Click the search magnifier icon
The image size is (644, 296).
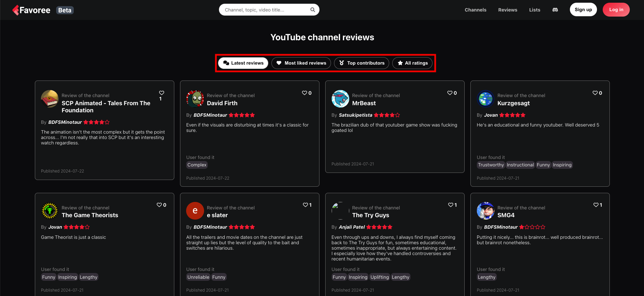click(x=313, y=10)
